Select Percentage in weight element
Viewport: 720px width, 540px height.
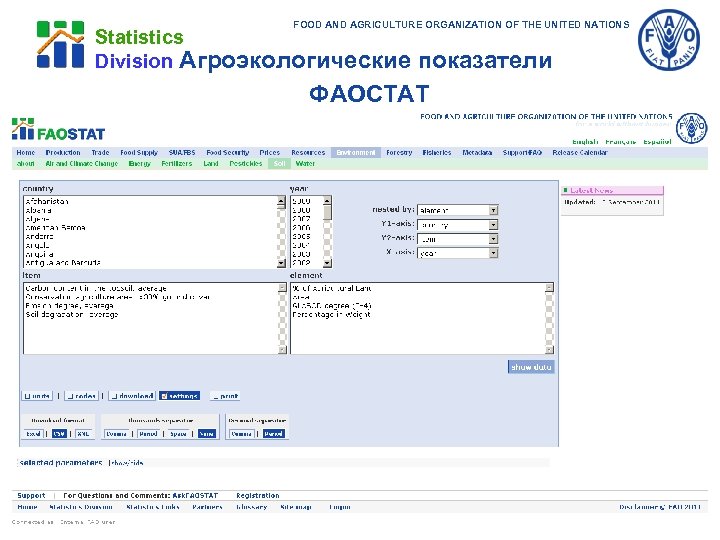click(x=332, y=315)
